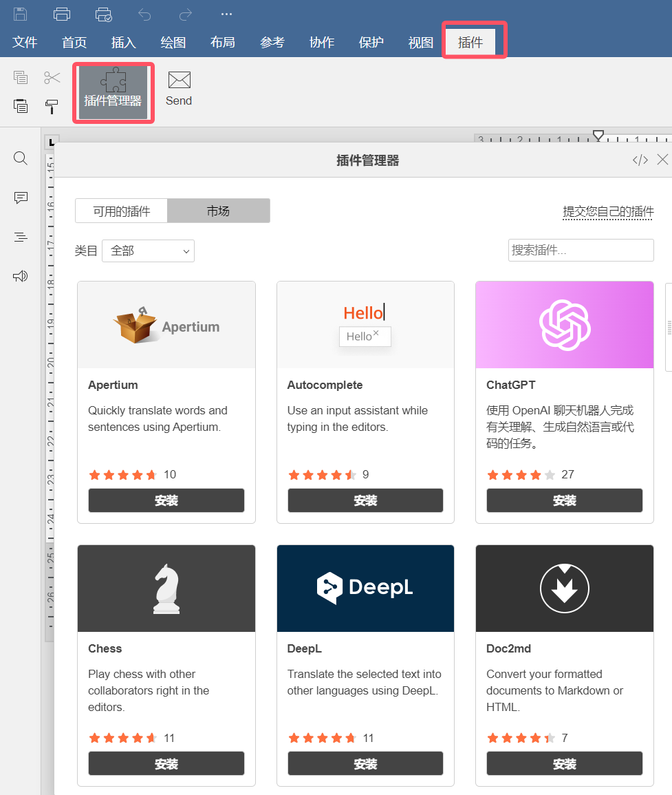Click the 搜索插件 search field
The height and width of the screenshot is (795, 672).
pos(581,250)
